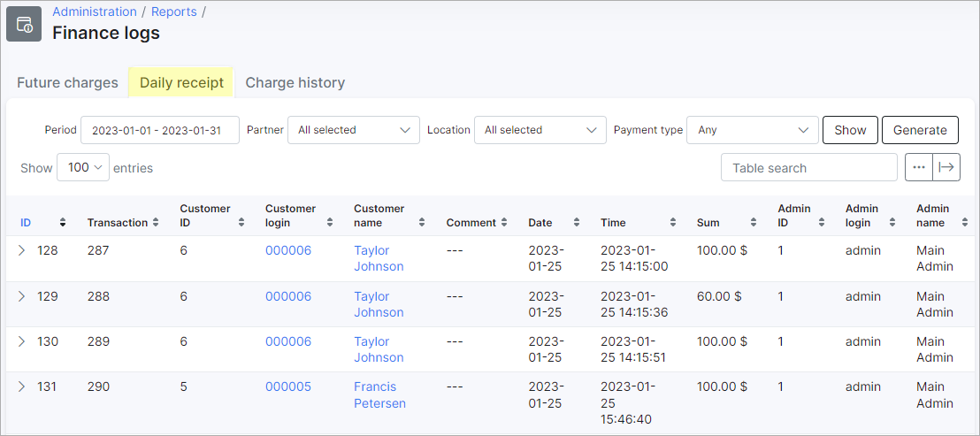The image size is (980, 436).
Task: Open the Payment type dropdown
Action: (753, 130)
